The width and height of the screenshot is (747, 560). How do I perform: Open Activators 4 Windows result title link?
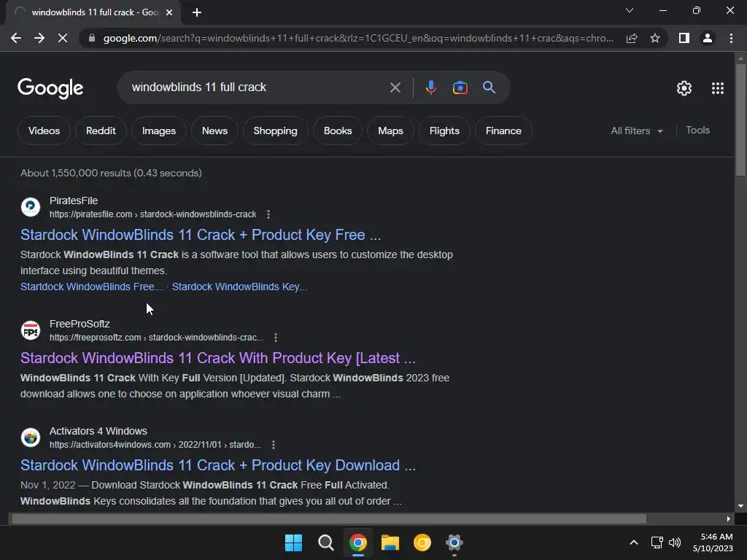(x=218, y=465)
